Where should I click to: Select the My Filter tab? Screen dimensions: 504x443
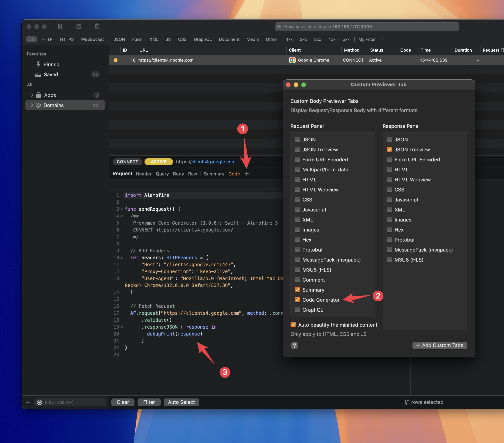tap(367, 39)
